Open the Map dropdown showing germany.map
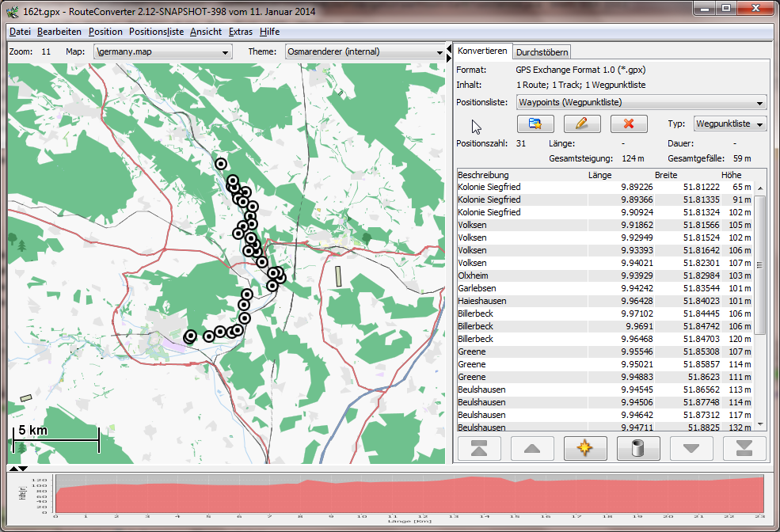This screenshot has height=532, width=780. 162,52
